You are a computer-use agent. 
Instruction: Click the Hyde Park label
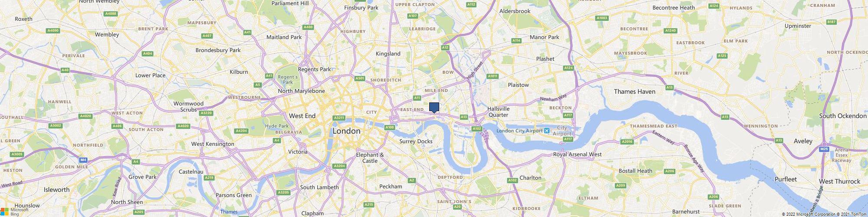pyautogui.click(x=276, y=126)
